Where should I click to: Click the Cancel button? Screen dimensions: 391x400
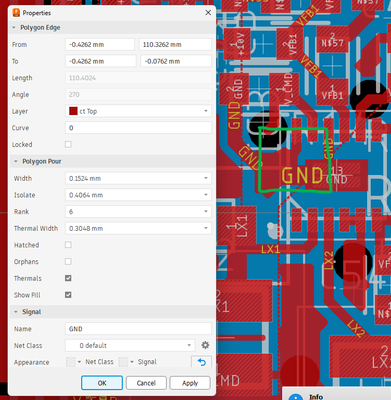pyautogui.click(x=146, y=383)
